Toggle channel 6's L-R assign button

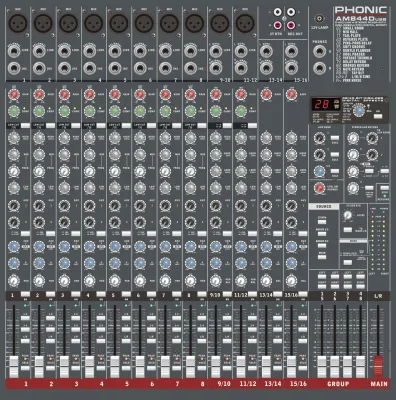click(152, 341)
